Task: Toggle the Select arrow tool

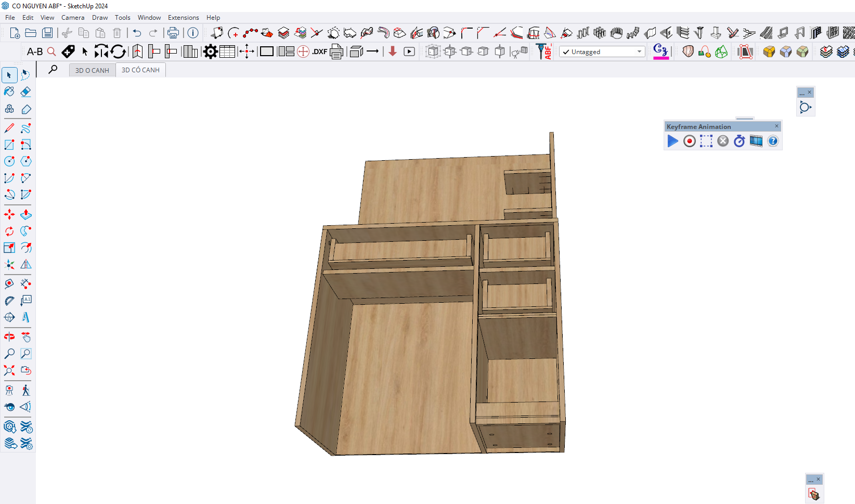Action: click(x=9, y=75)
